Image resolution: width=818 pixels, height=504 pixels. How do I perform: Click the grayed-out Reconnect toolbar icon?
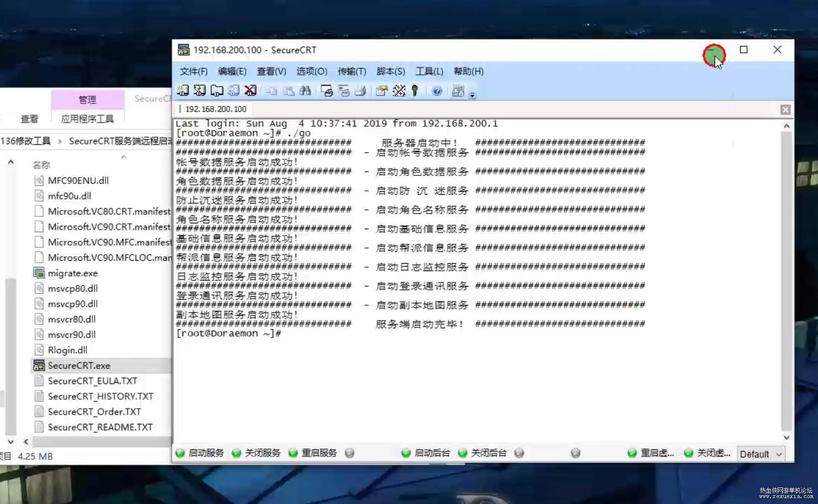234,91
